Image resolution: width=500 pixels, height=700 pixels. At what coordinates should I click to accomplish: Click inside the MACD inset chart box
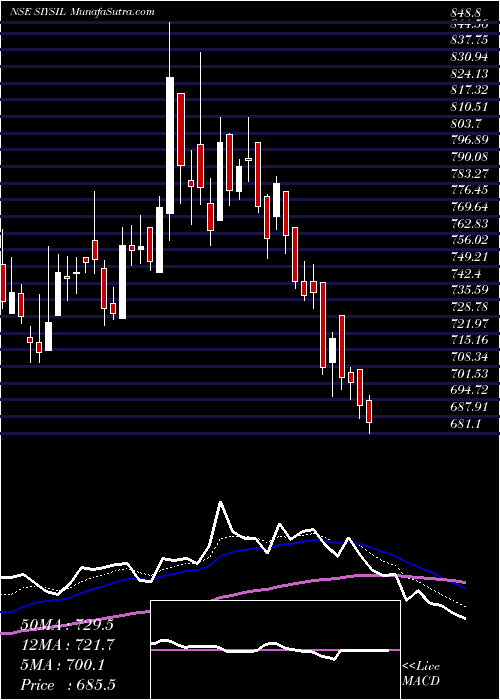tap(275, 650)
